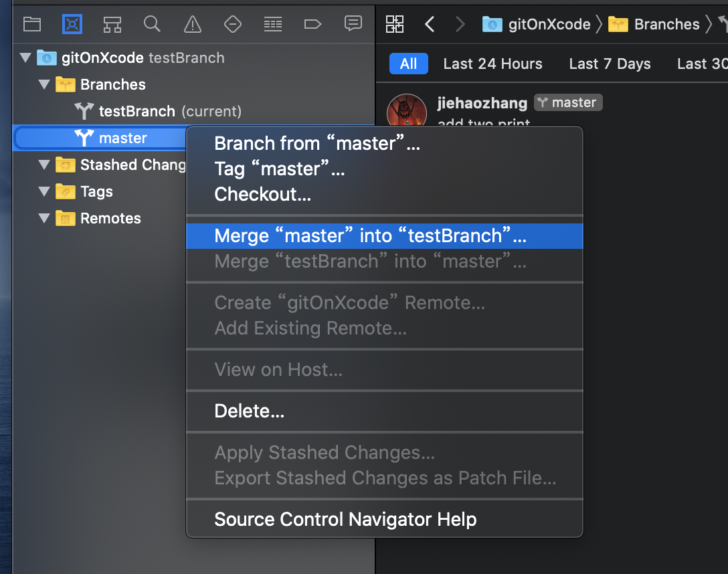This screenshot has width=728, height=574.
Task: Click the testBranch branch icon
Action: tap(84, 111)
